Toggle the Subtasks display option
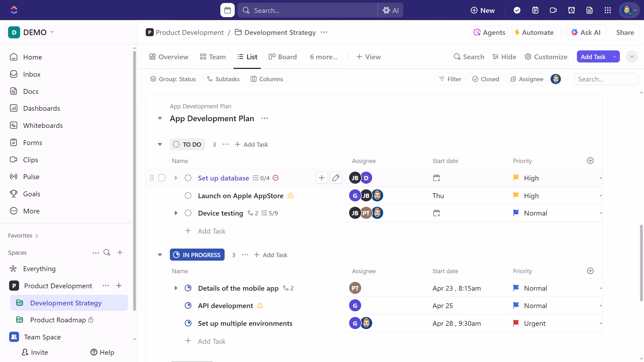Viewport: 644px width, 362px height. coord(223,79)
